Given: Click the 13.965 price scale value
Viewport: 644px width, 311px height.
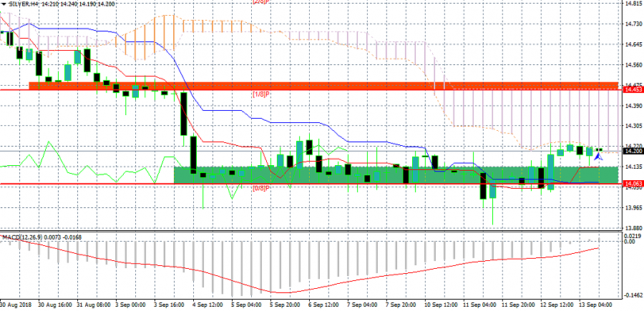Looking at the screenshot, I should tap(632, 208).
